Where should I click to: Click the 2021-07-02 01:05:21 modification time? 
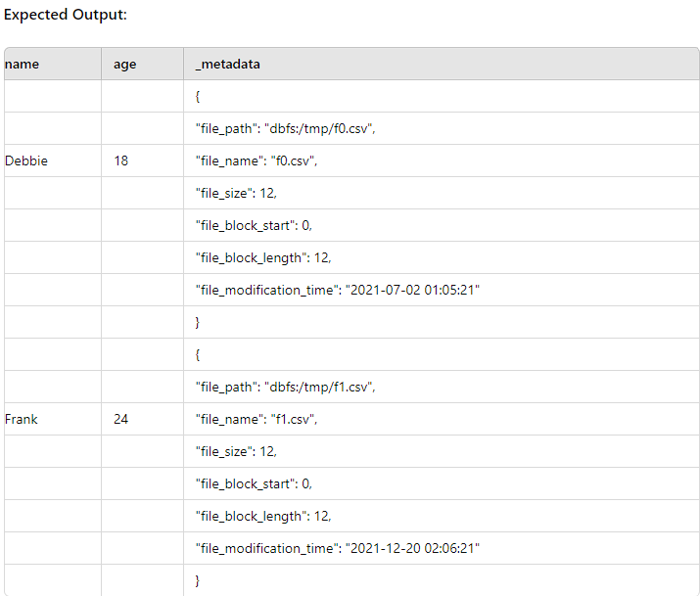coord(412,290)
